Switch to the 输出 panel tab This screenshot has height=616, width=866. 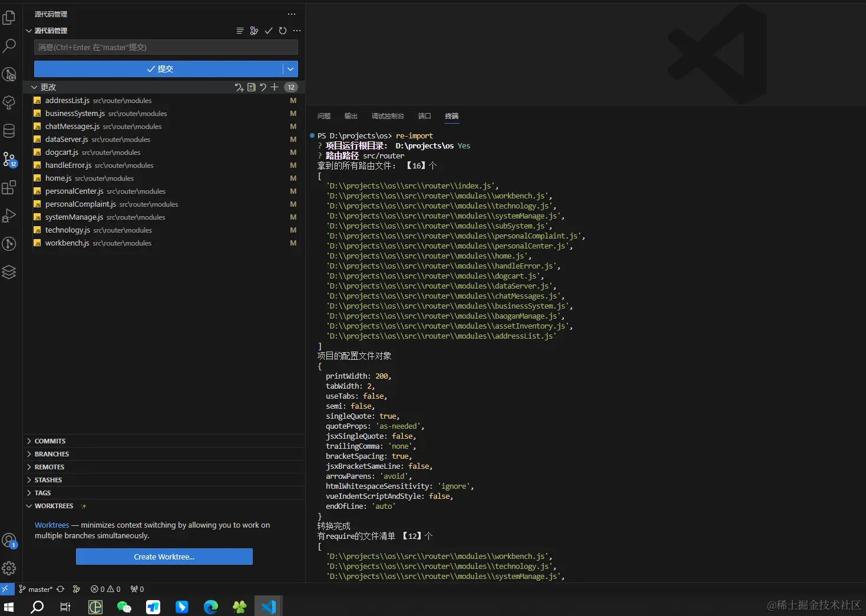click(351, 116)
